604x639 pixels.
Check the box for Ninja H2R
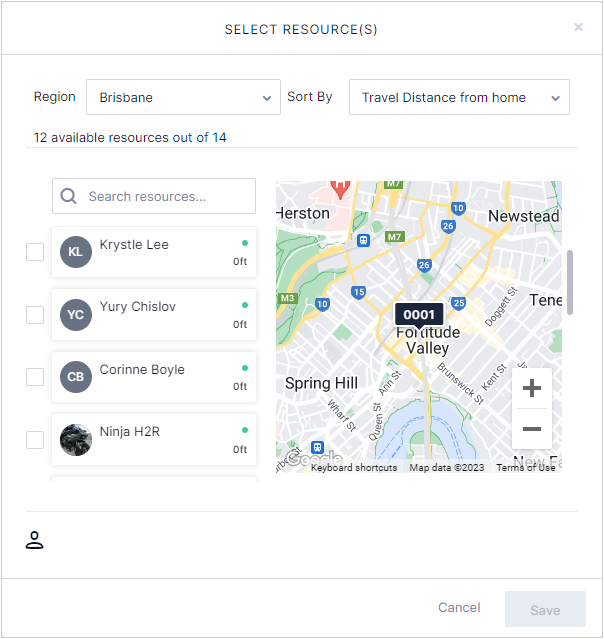35,440
